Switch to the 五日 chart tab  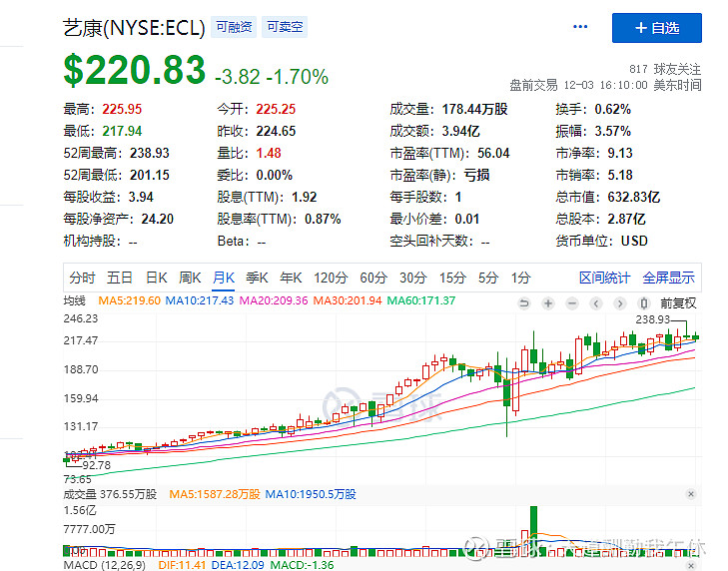(x=120, y=278)
